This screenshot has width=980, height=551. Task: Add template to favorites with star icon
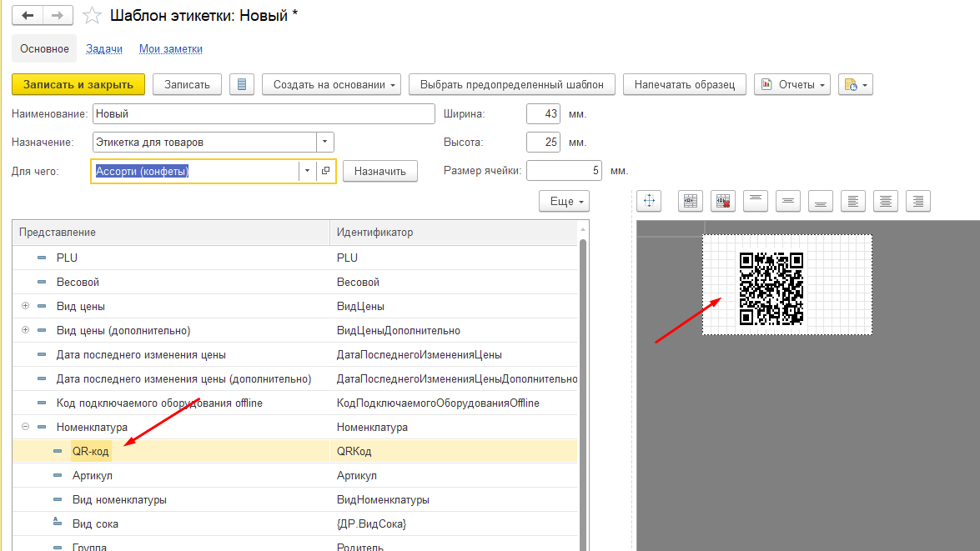tap(92, 16)
